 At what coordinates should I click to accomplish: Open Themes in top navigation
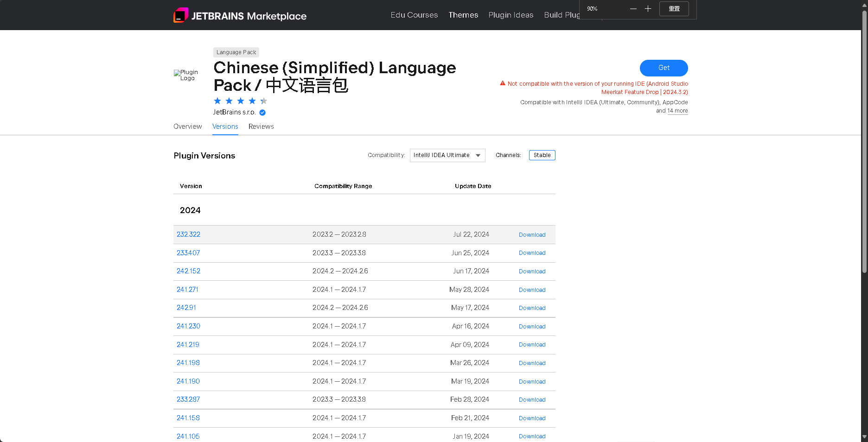click(463, 15)
